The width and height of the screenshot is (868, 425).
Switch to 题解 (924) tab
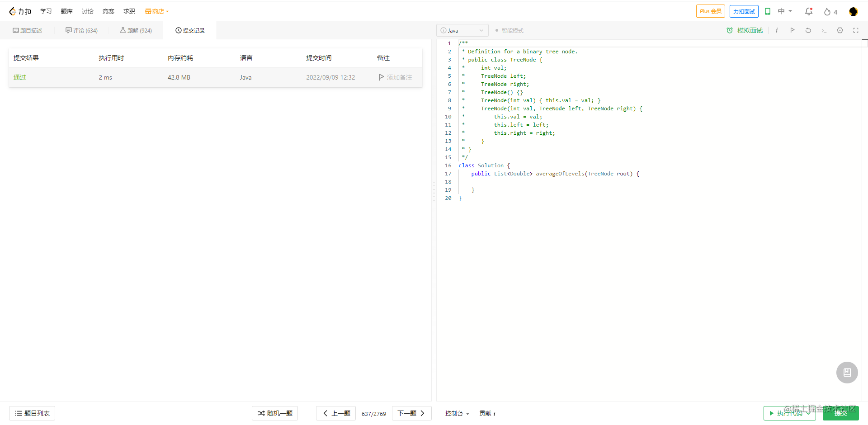[136, 30]
